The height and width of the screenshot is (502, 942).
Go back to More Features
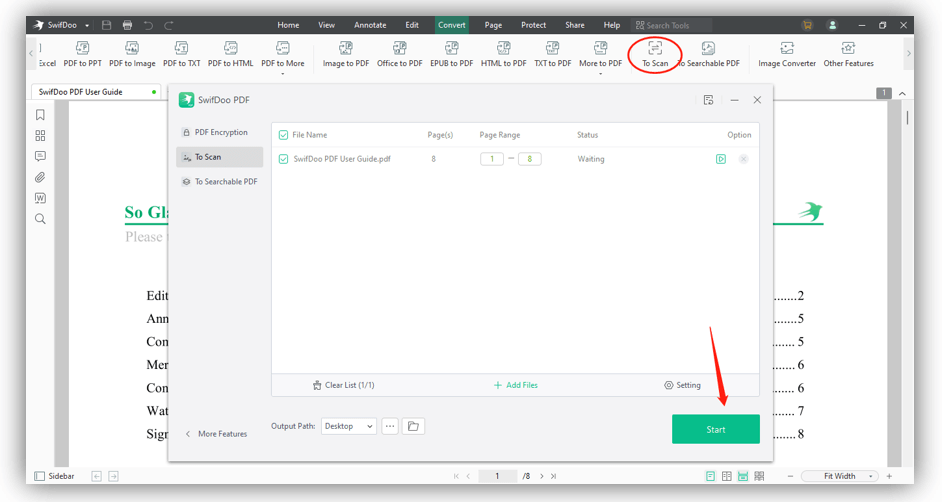(x=216, y=434)
